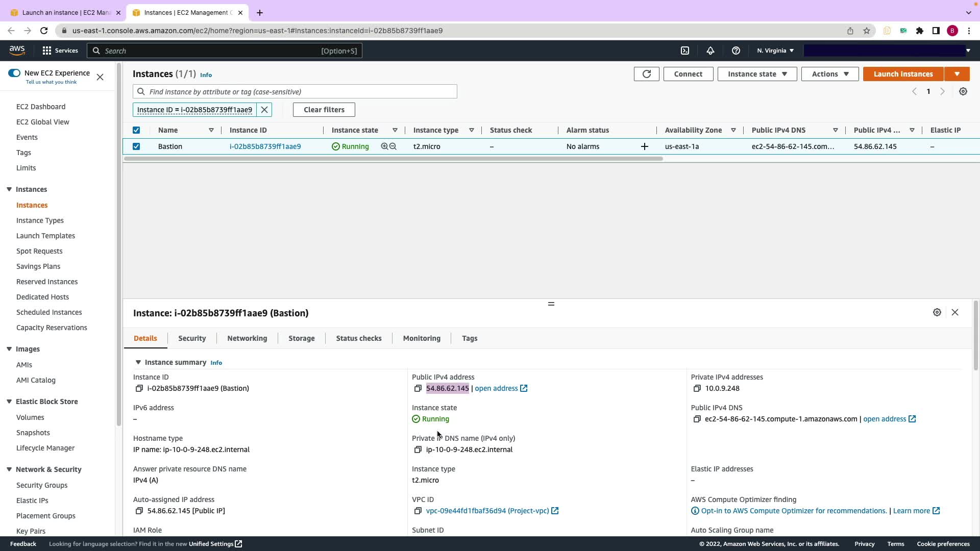Viewport: 980px width, 551px height.
Task: Click the refresh instances button
Action: coord(646,74)
